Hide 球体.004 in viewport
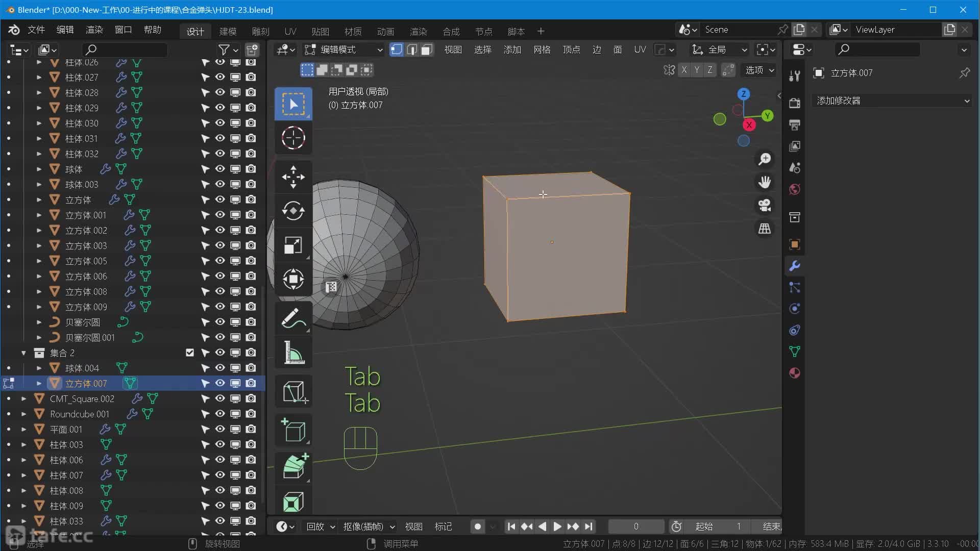Image resolution: width=980 pixels, height=551 pixels. click(220, 368)
